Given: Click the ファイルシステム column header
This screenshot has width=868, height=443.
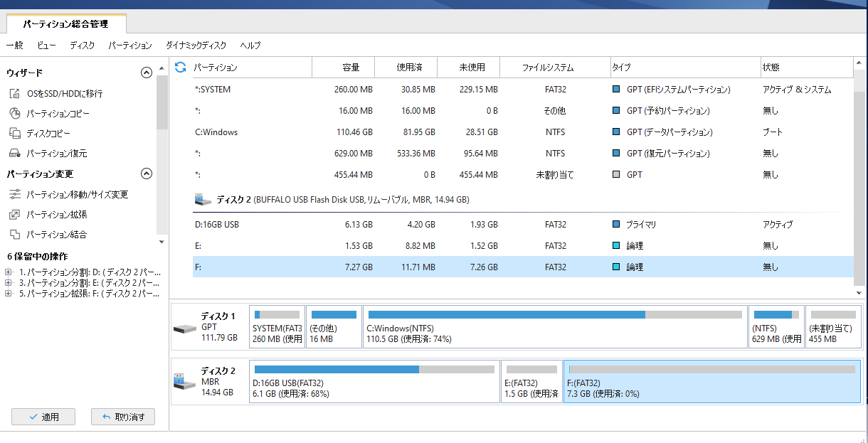Looking at the screenshot, I should pyautogui.click(x=556, y=68).
